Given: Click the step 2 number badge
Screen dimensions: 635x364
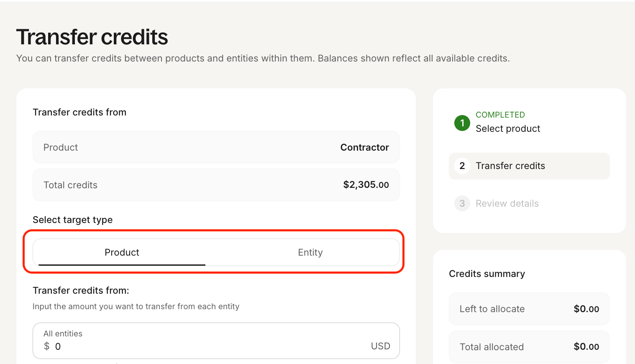Looking at the screenshot, I should pos(462,166).
